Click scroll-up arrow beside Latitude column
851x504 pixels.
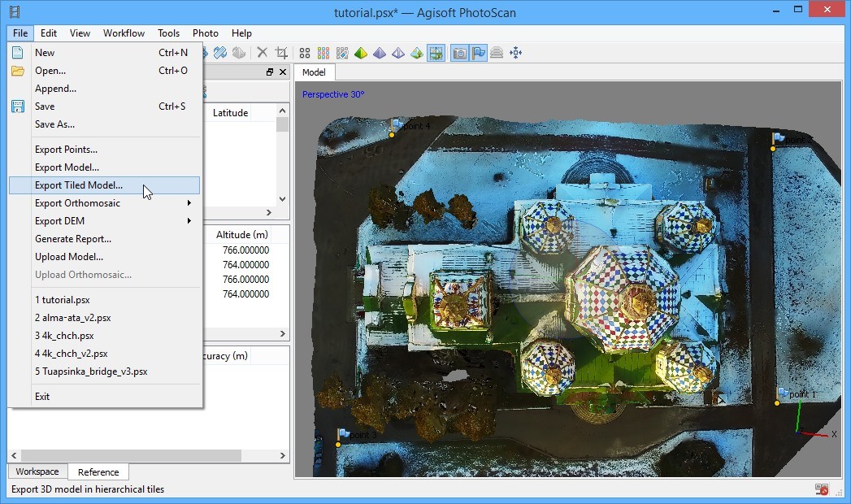tap(282, 111)
